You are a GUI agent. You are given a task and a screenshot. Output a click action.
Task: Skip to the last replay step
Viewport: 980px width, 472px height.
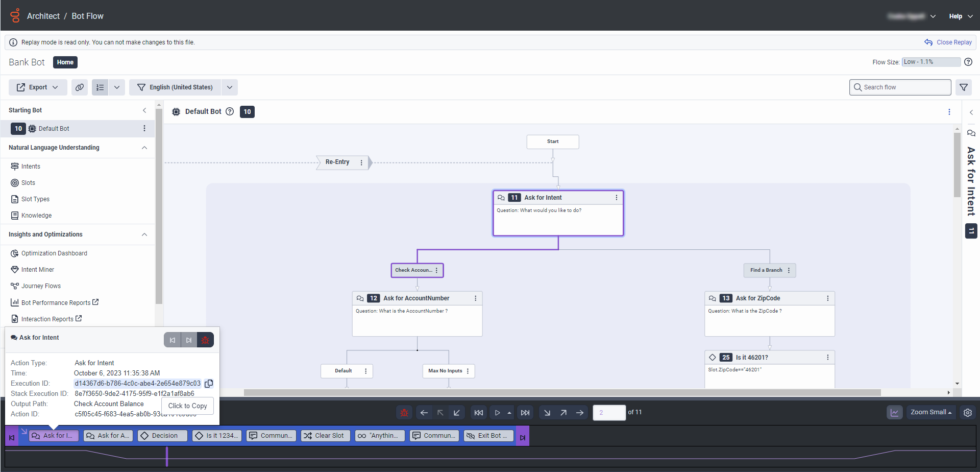[525, 413]
